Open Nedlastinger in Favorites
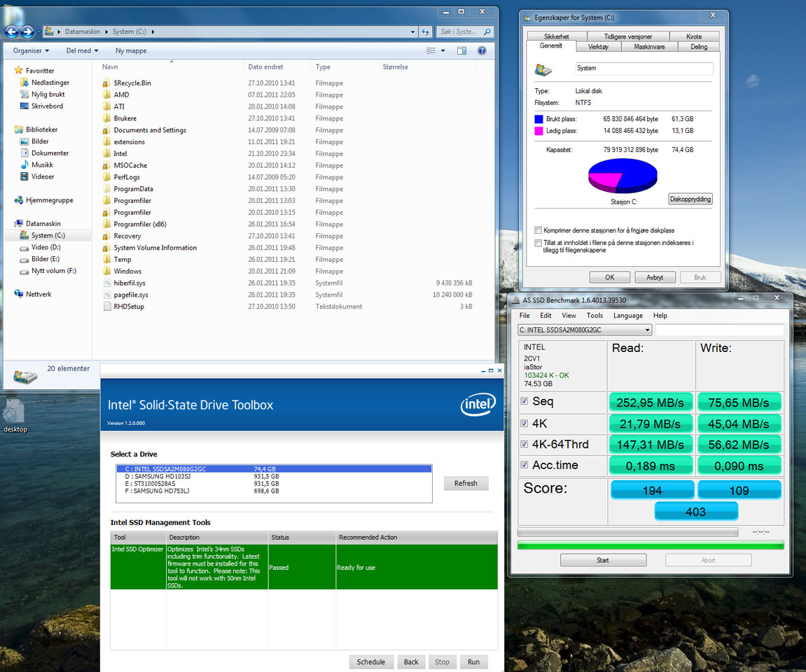This screenshot has height=672, width=806. (x=50, y=82)
